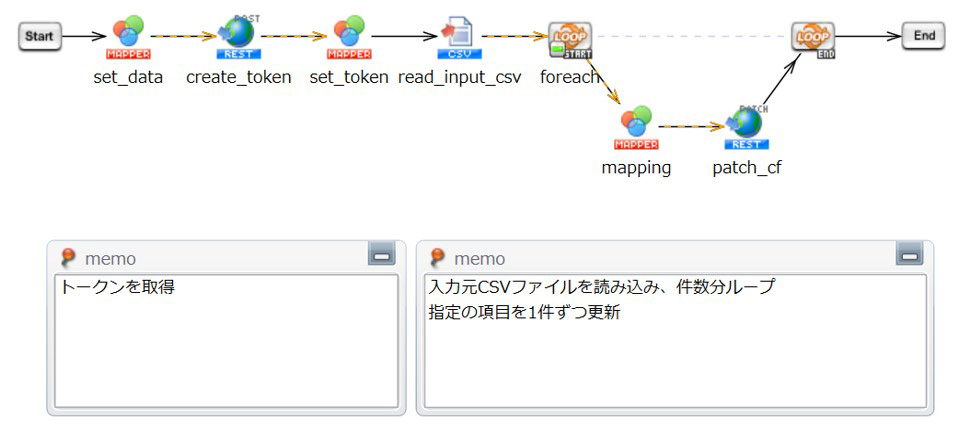Image resolution: width=971 pixels, height=439 pixels.
Task: Select the patch_cf REST PATCH icon
Action: point(746,127)
